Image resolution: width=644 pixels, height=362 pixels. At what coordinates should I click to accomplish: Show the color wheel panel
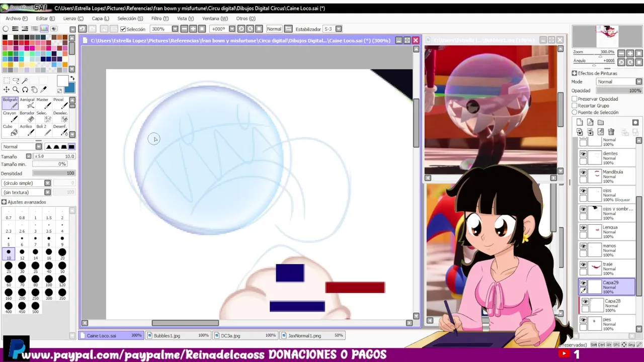(6, 29)
